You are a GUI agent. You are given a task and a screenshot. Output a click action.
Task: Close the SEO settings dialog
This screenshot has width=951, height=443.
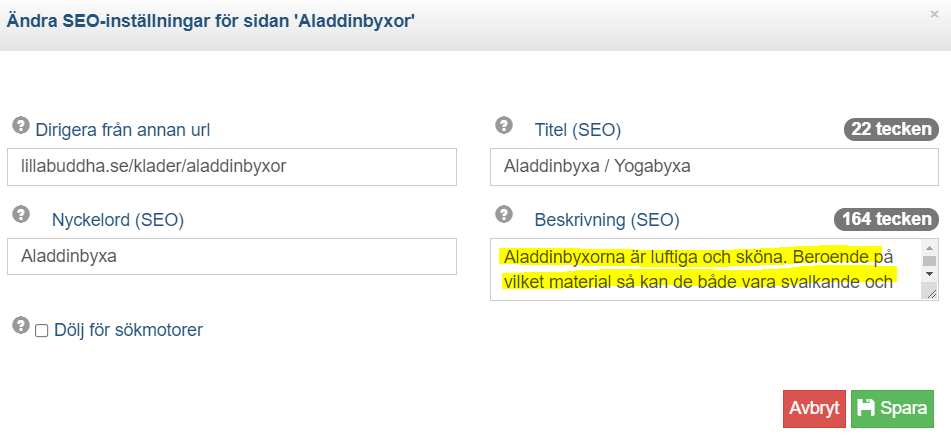[x=935, y=15]
